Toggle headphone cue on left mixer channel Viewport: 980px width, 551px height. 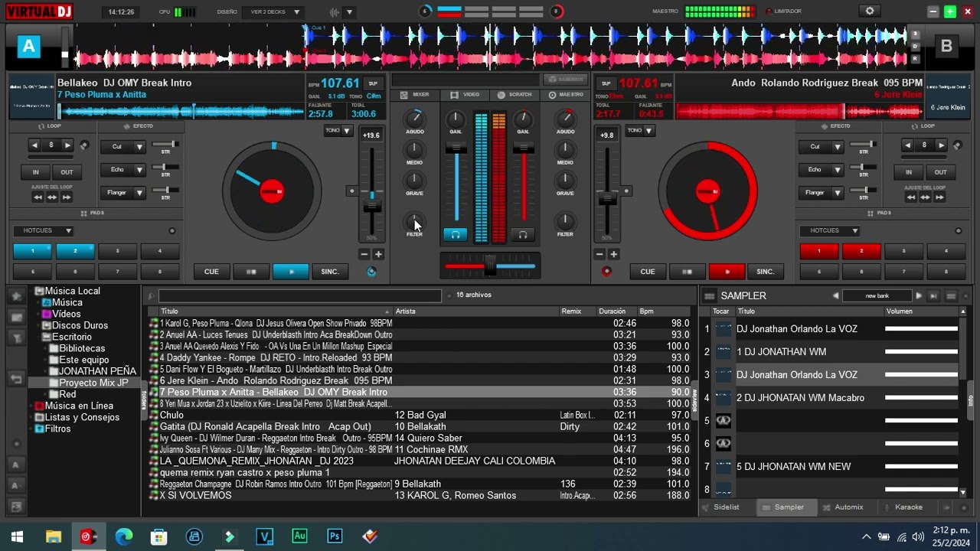click(x=456, y=235)
